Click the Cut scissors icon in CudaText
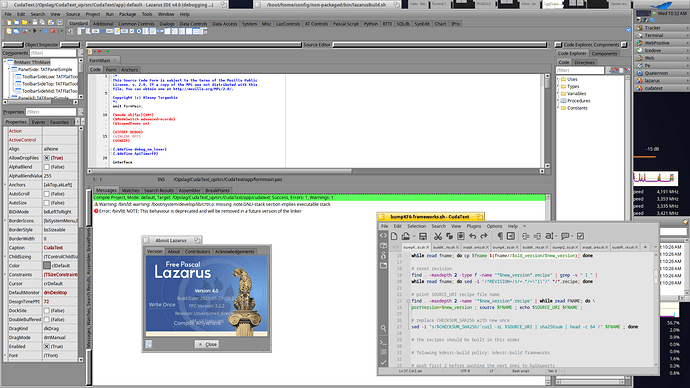 pos(438,236)
